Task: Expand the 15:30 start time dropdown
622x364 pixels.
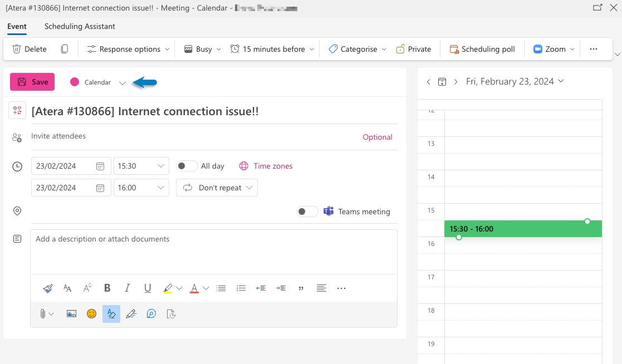Action: [161, 166]
